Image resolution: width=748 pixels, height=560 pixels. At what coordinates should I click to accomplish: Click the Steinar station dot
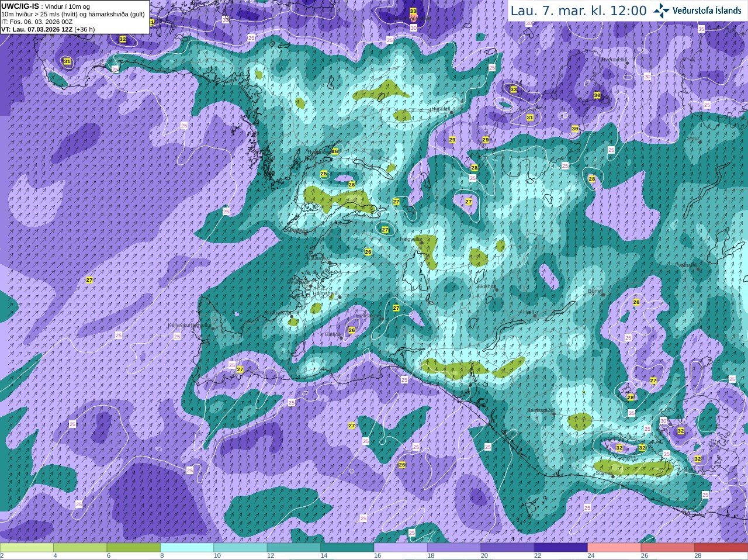(x=612, y=476)
